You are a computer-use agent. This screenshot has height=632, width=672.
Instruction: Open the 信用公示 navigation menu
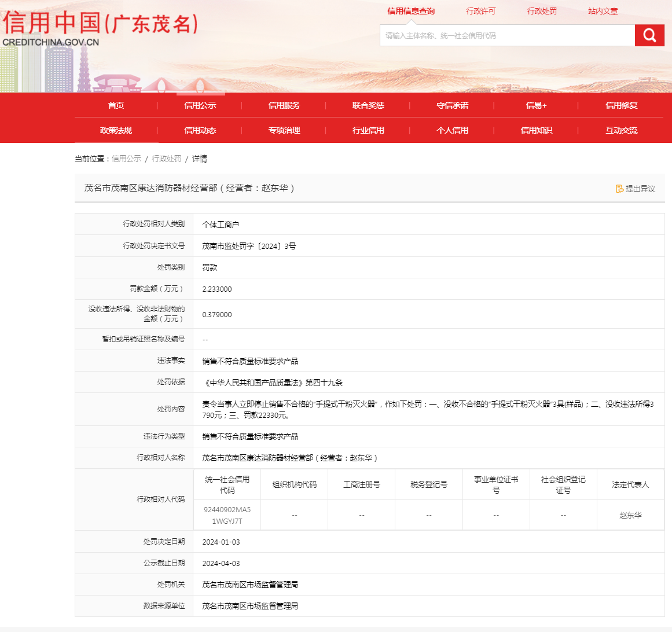pyautogui.click(x=200, y=105)
